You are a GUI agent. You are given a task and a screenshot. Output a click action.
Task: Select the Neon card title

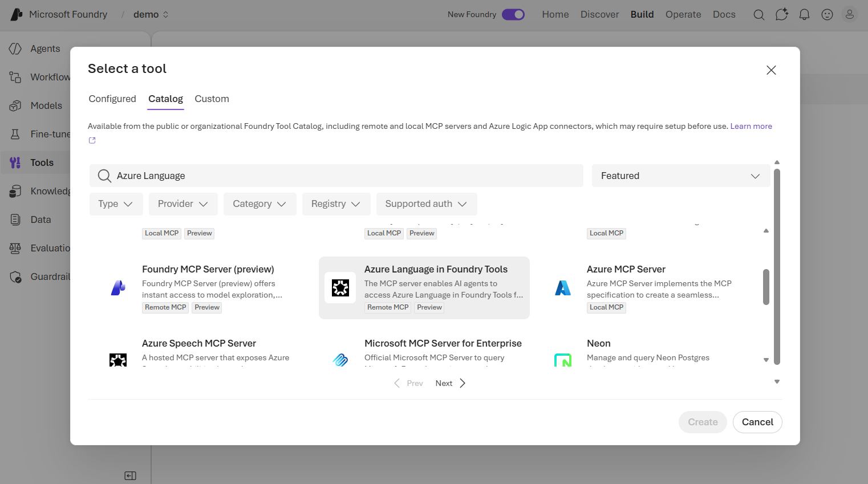point(599,343)
